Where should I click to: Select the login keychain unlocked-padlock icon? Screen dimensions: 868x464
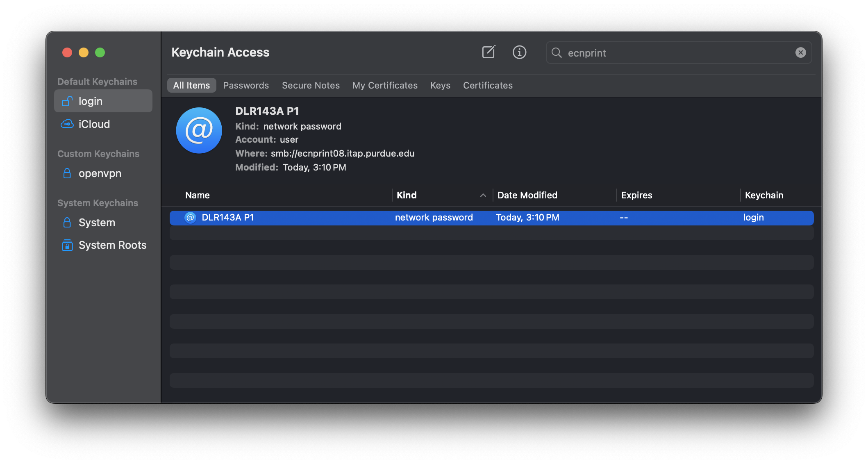67,101
